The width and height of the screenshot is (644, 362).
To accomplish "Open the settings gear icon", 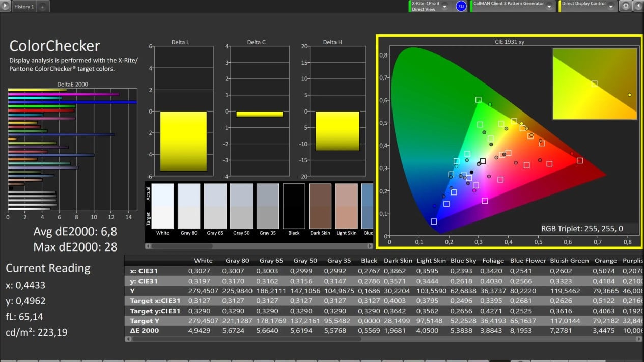I will (625, 6).
